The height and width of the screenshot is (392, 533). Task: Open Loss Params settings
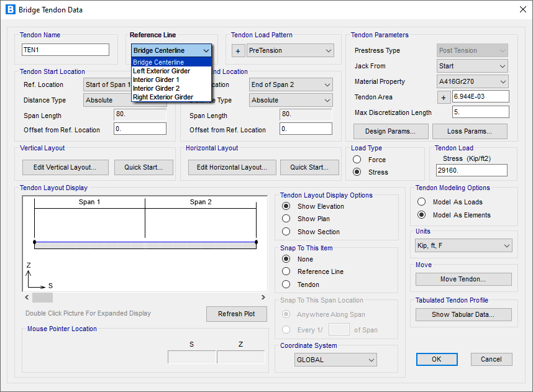point(470,131)
